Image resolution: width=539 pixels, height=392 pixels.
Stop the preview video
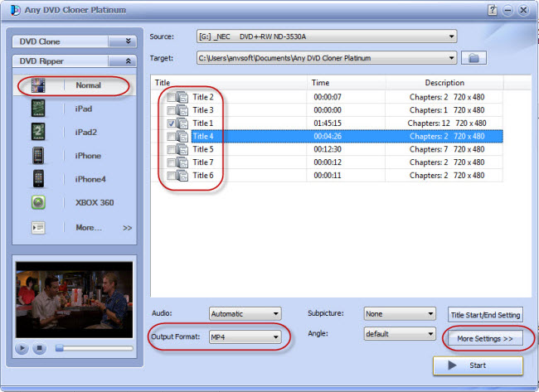pyautogui.click(x=40, y=348)
